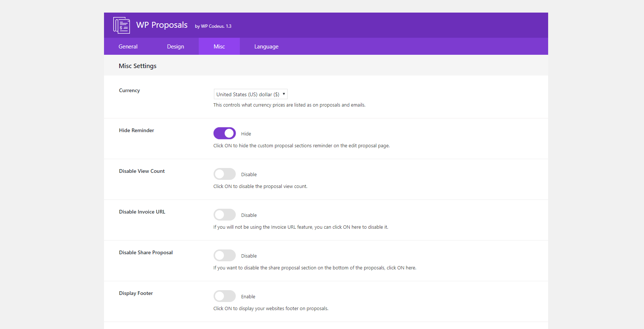Click the Disable Share Proposal label
Image resolution: width=644 pixels, height=329 pixels.
146,252
